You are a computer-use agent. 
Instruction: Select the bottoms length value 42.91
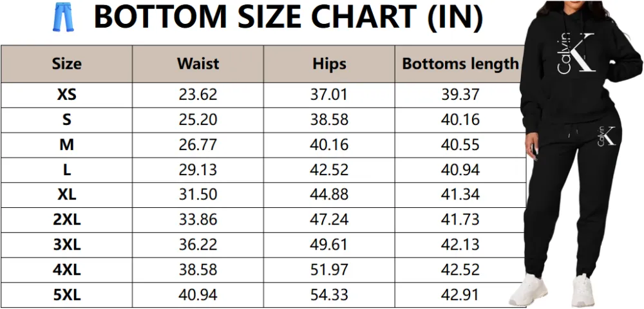pos(460,295)
